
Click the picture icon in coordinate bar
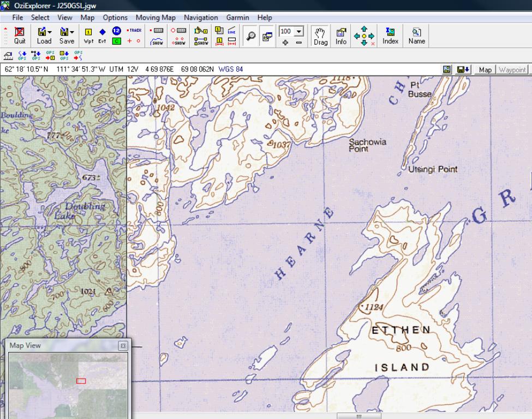(447, 69)
